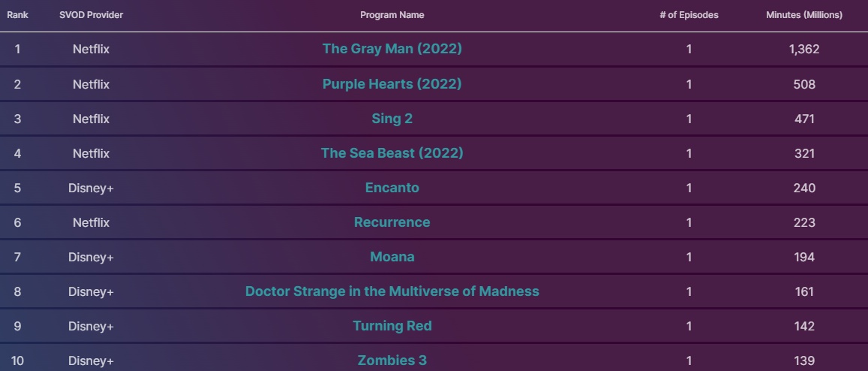Open The Gray Man (2022) link

pyautogui.click(x=392, y=49)
